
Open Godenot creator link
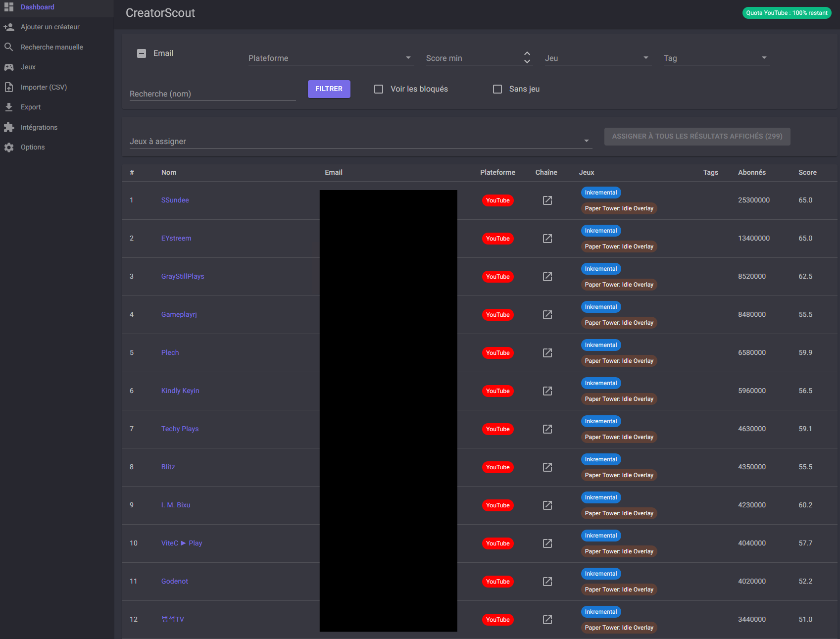(x=175, y=581)
